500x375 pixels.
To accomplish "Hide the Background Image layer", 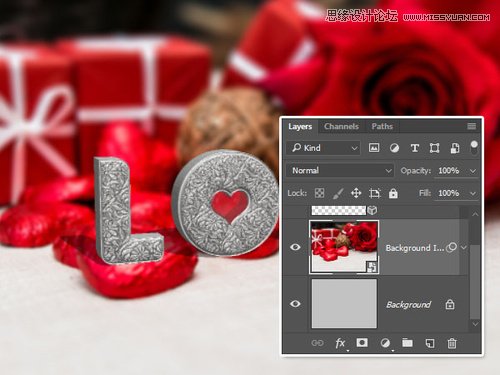I will 295,247.
